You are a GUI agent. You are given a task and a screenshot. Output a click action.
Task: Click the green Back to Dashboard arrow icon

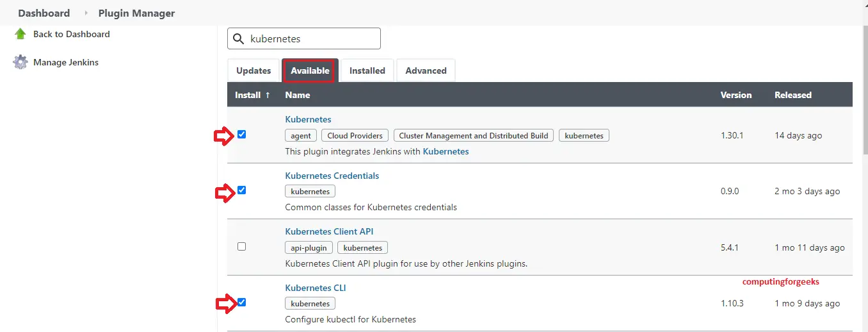click(x=20, y=34)
